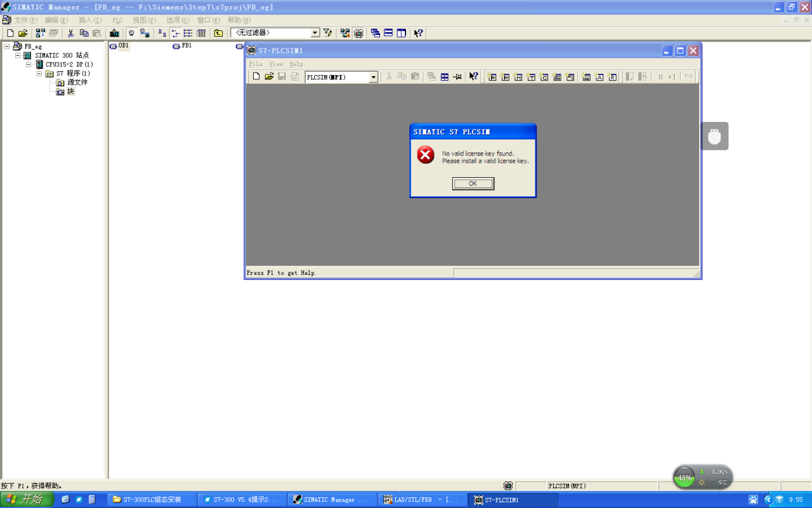Click OK in the PLCSIM license error dialog
Image resolution: width=812 pixels, height=508 pixels.
[x=473, y=184]
